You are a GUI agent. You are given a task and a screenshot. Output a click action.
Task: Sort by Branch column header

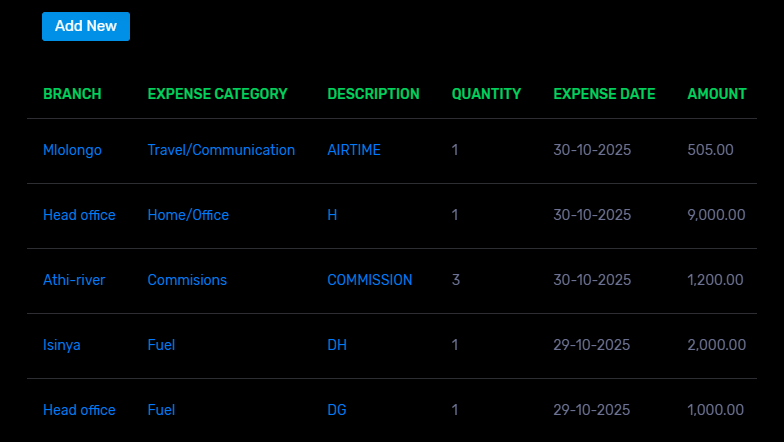click(72, 94)
